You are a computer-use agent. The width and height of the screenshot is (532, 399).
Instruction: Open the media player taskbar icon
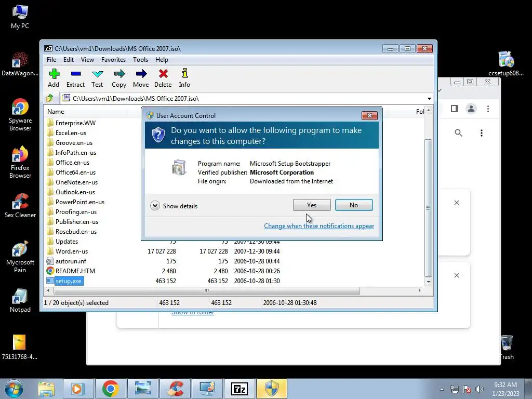pyautogui.click(x=78, y=389)
